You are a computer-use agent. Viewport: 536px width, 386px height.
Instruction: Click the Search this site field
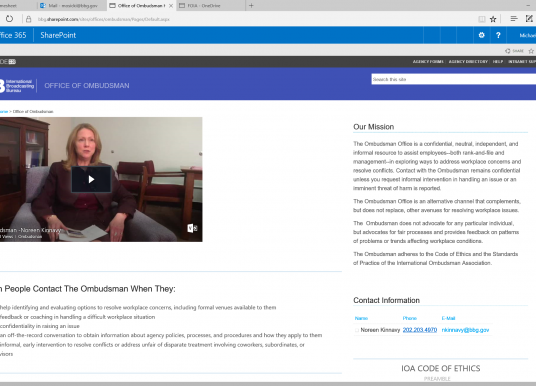tap(454, 79)
